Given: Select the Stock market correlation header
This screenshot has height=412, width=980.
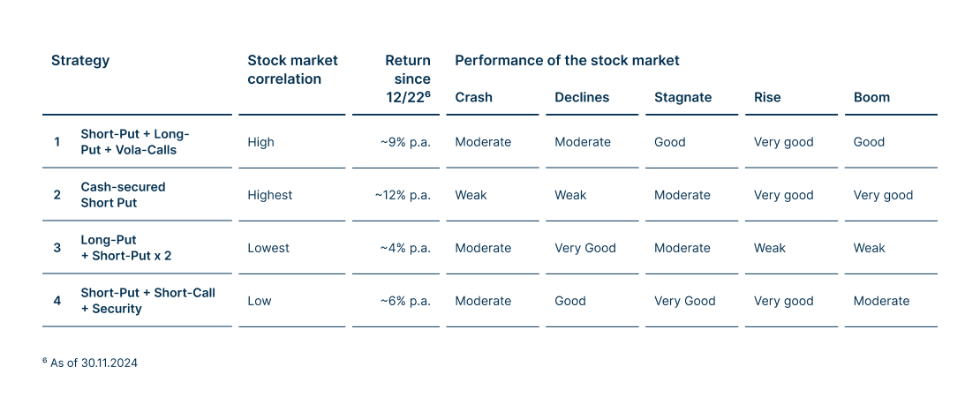Looking at the screenshot, I should 292,70.
